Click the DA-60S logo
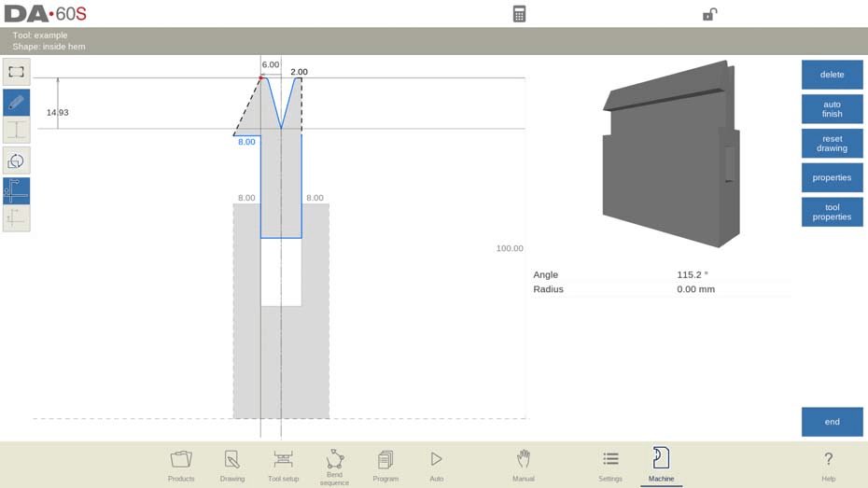This screenshot has width=868, height=488. [46, 14]
